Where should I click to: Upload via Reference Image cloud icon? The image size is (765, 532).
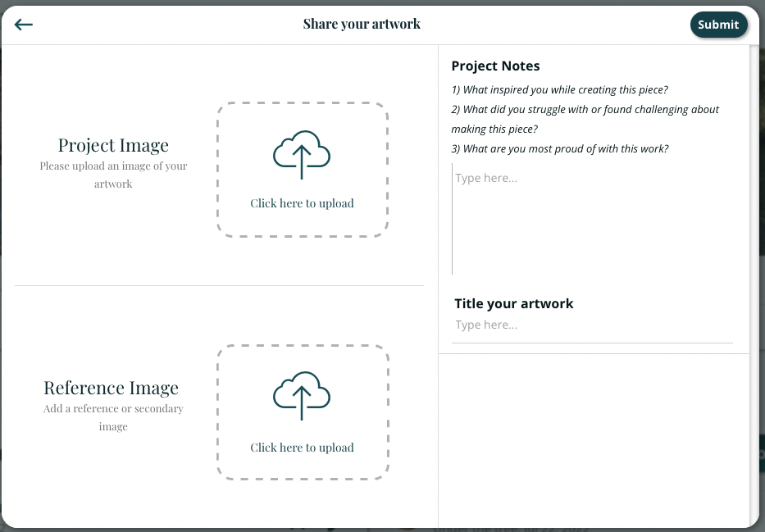tap(302, 396)
